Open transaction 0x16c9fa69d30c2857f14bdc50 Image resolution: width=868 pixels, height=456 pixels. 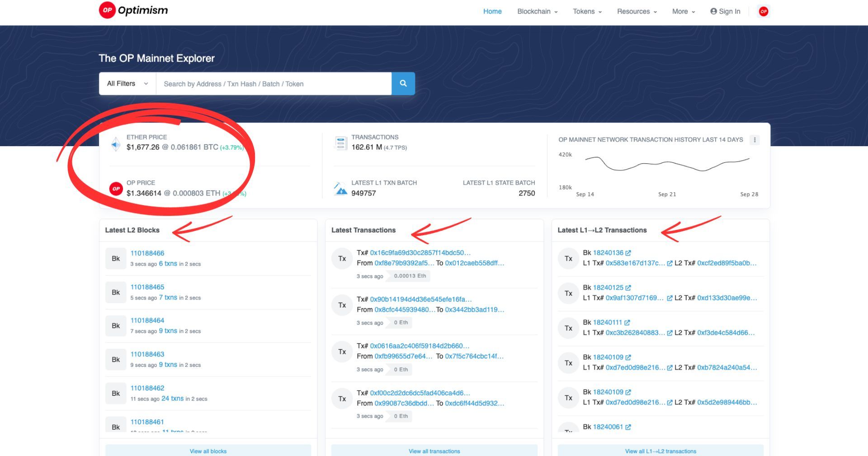[420, 253]
